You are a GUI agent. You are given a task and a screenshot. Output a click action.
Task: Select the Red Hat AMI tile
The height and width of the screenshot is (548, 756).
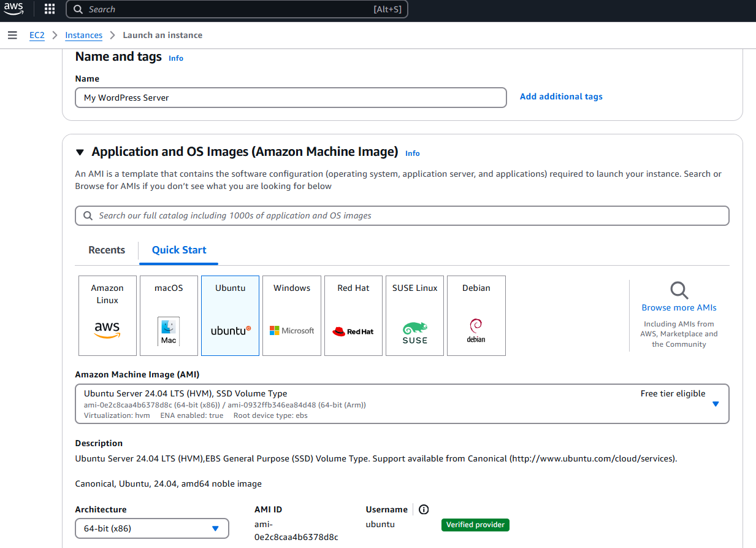point(353,315)
